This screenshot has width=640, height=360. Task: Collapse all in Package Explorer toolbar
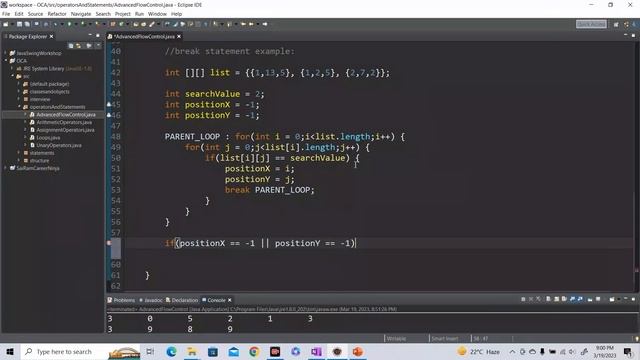click(71, 46)
